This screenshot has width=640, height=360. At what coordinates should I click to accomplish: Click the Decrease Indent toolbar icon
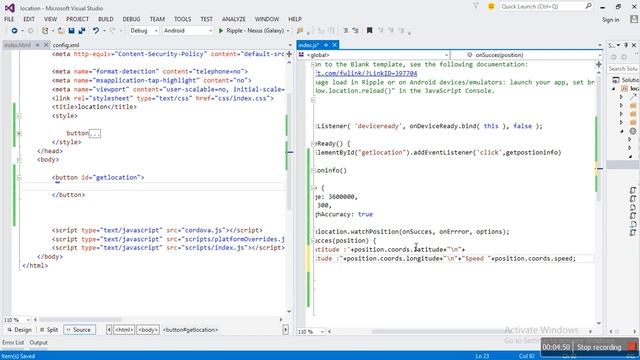pos(345,31)
